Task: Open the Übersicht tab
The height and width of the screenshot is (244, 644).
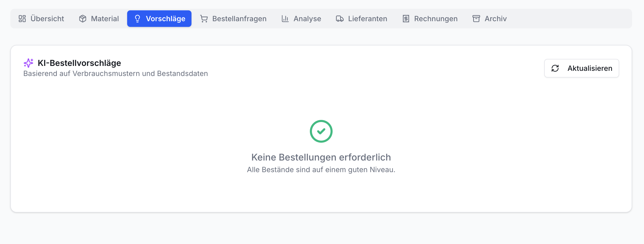Action: point(41,19)
